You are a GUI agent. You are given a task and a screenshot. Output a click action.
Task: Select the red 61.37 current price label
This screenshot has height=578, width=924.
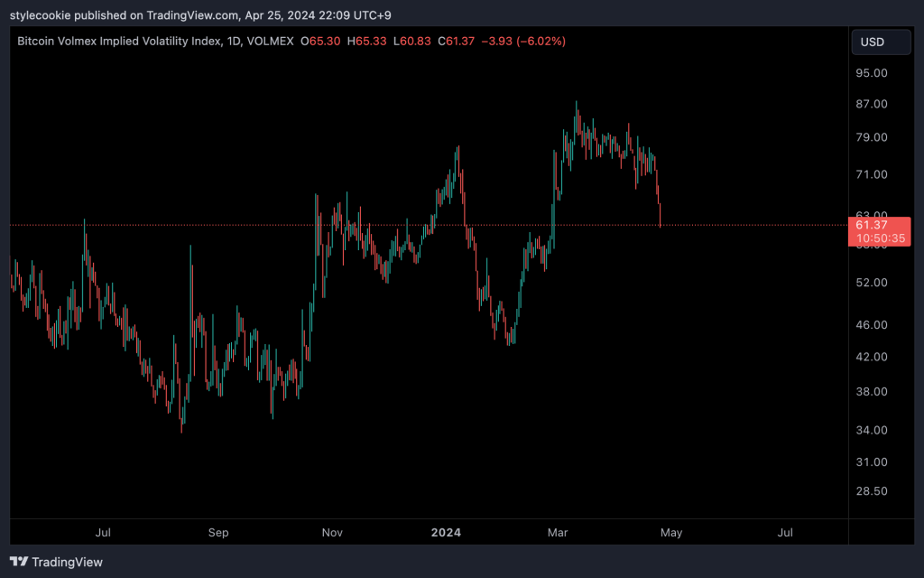click(x=873, y=225)
